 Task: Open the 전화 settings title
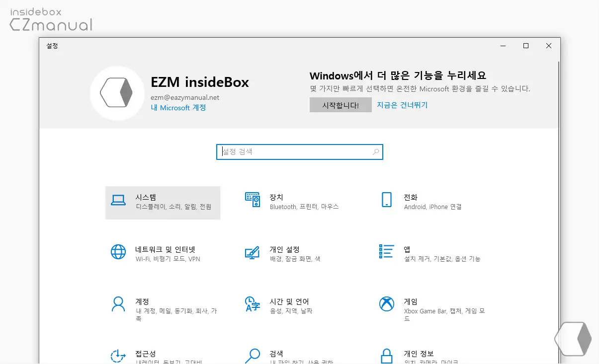(411, 197)
